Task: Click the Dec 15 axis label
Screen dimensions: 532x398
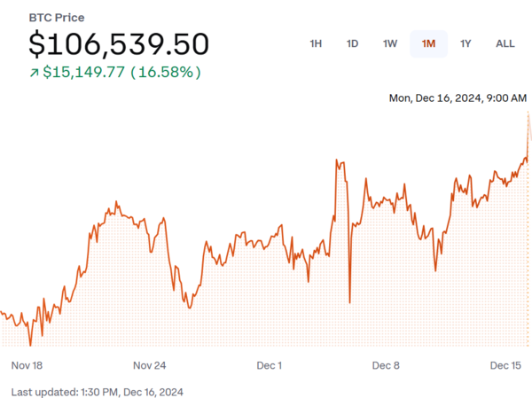Action: click(x=505, y=365)
